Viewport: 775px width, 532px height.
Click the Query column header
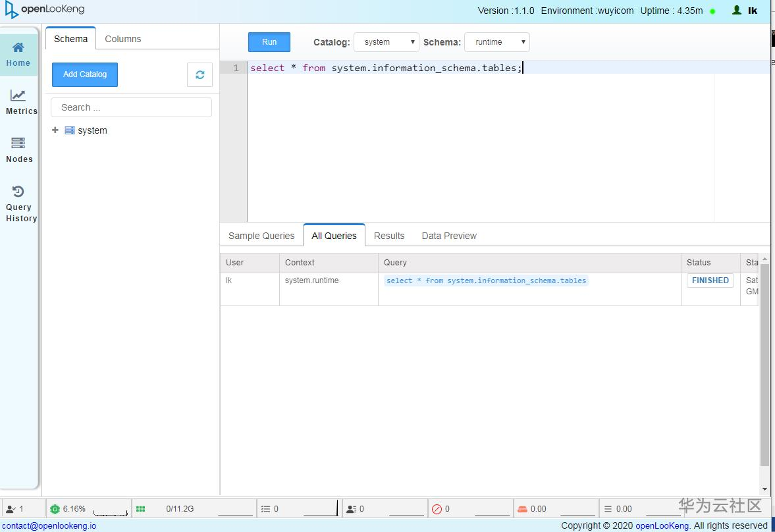[x=529, y=263]
